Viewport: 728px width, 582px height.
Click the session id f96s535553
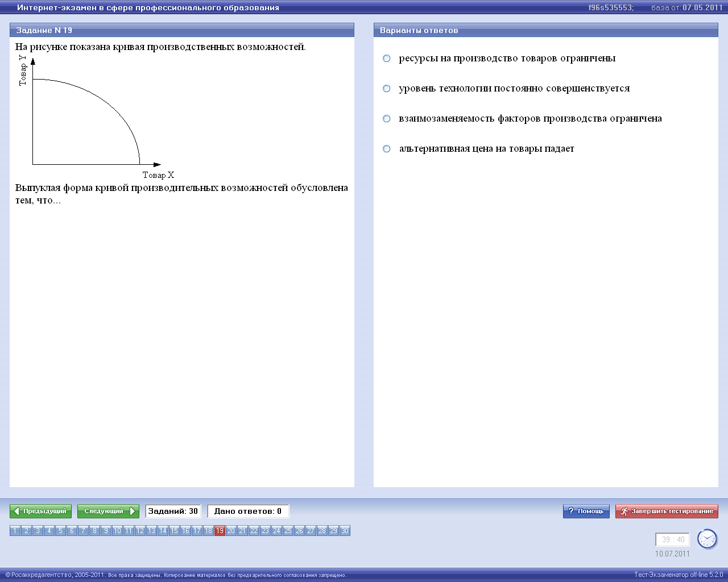tap(611, 8)
